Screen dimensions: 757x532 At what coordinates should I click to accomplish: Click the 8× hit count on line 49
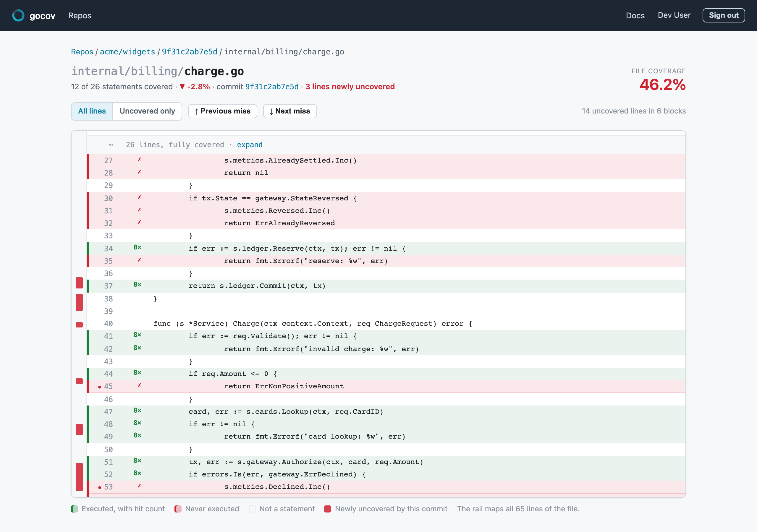(137, 435)
